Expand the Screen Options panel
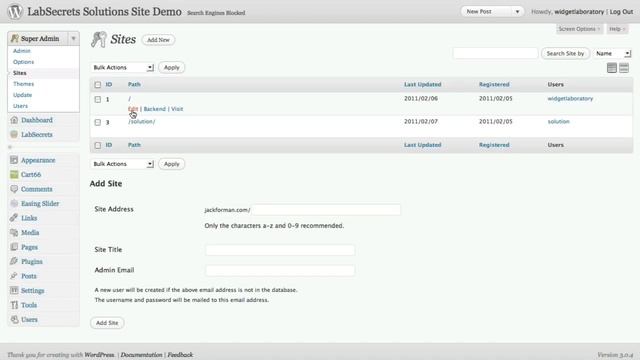 tap(579, 29)
